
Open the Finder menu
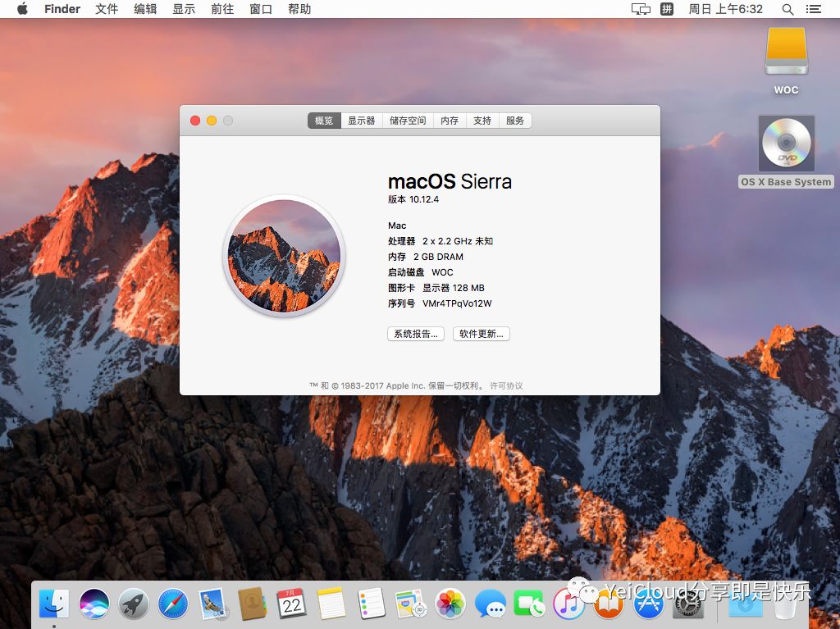click(62, 9)
